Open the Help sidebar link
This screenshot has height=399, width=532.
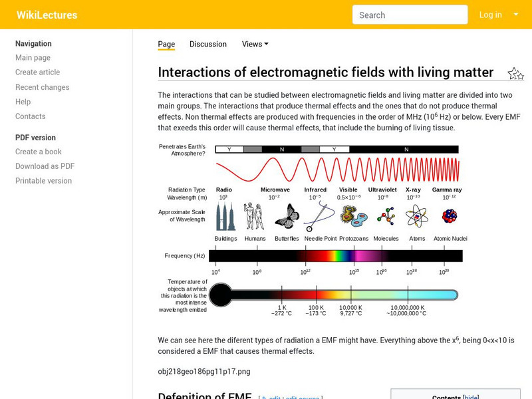click(23, 102)
